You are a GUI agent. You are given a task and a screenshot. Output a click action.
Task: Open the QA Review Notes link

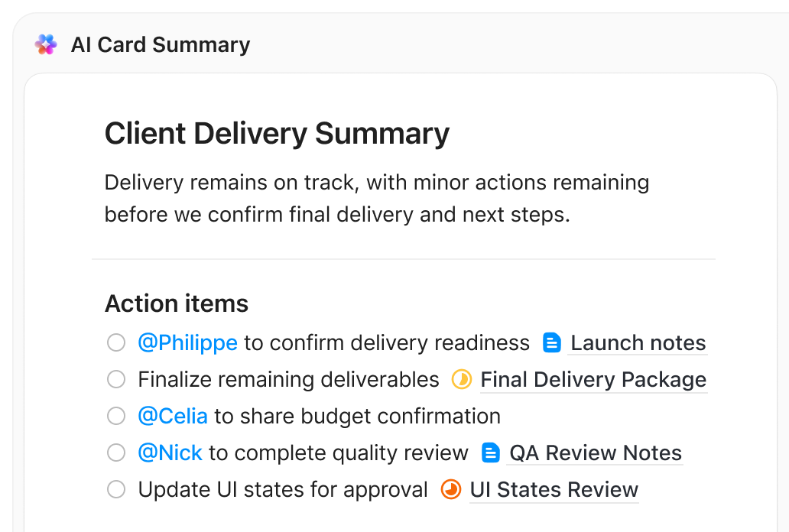(x=595, y=453)
